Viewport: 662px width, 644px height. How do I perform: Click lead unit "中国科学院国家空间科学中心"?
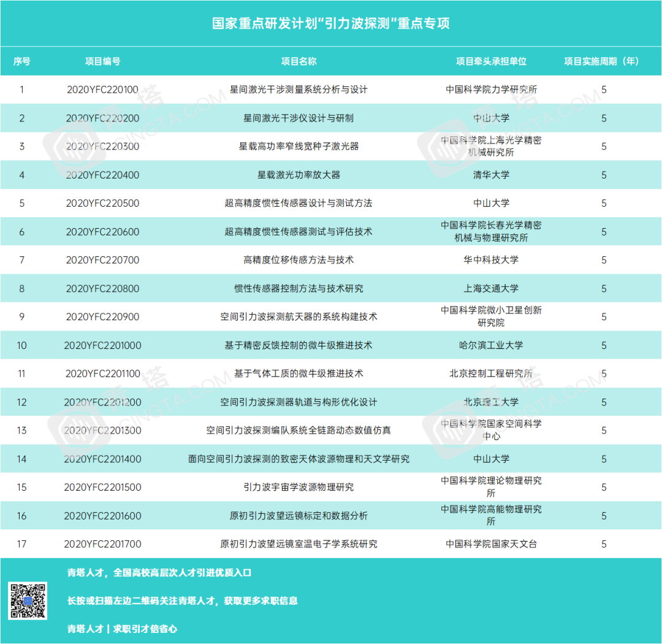(x=491, y=431)
